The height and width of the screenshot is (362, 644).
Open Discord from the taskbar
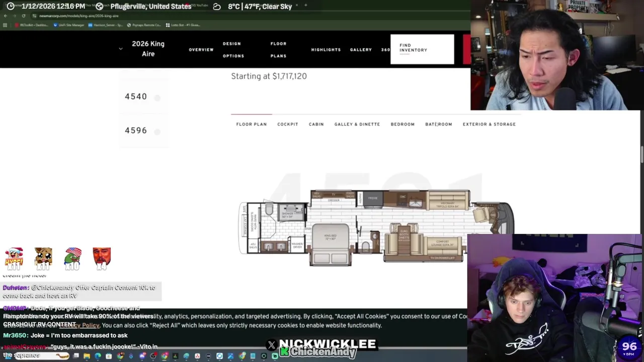pos(142,356)
